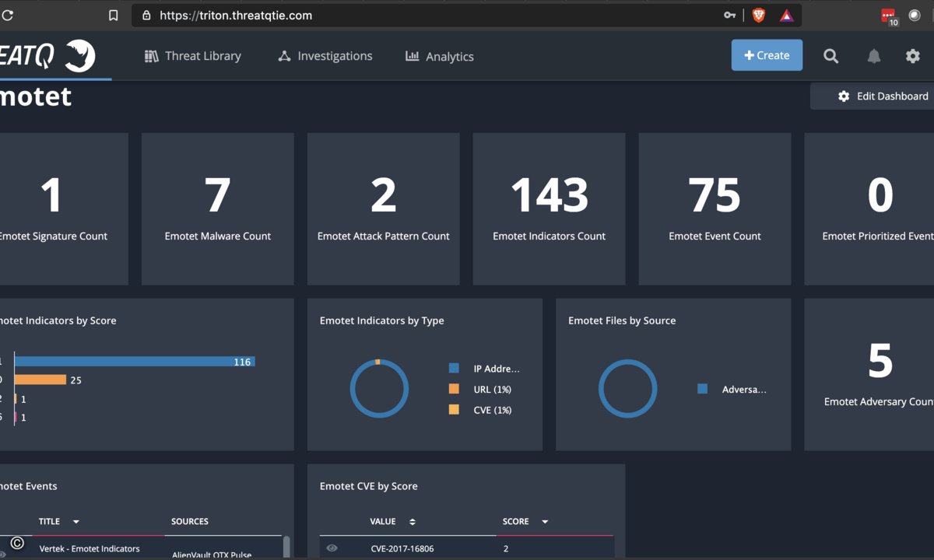Click the Investigations graph icon
The width and height of the screenshot is (934, 560).
[x=284, y=56]
